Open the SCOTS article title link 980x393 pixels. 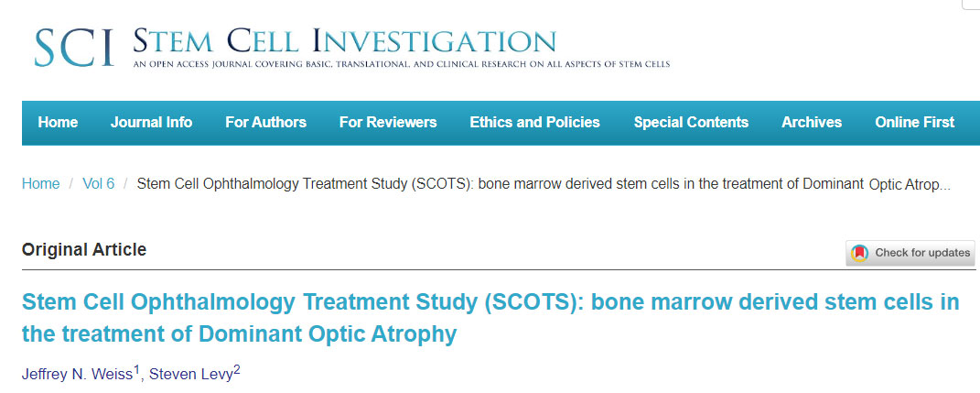(490, 317)
